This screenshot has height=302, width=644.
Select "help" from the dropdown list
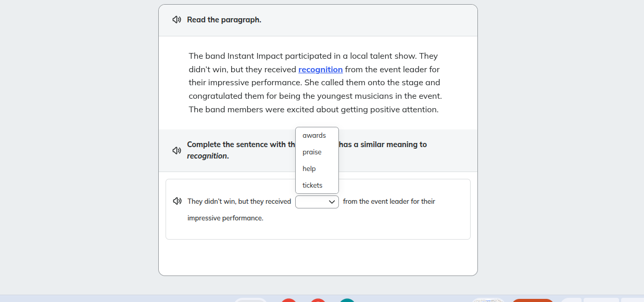click(x=309, y=168)
